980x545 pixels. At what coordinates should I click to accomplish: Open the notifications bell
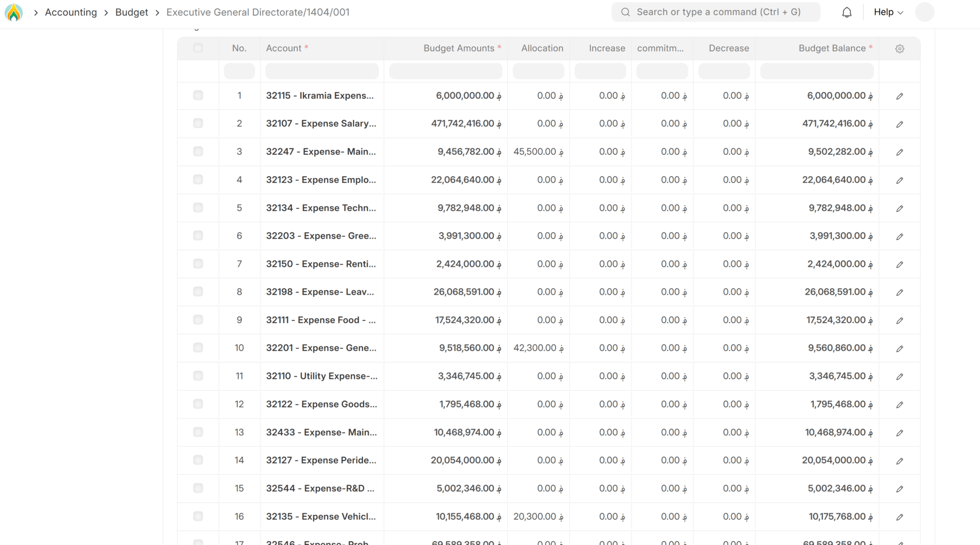point(846,12)
